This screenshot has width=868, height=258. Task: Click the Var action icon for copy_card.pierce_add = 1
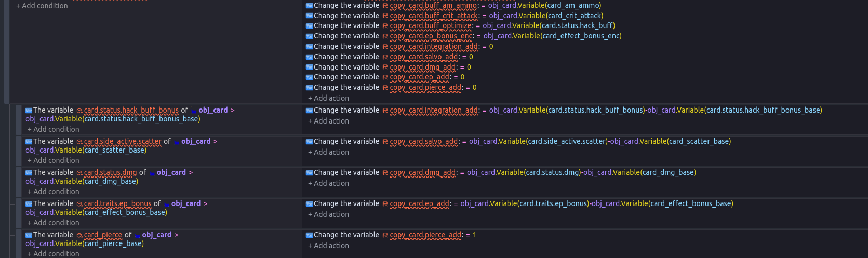click(309, 235)
